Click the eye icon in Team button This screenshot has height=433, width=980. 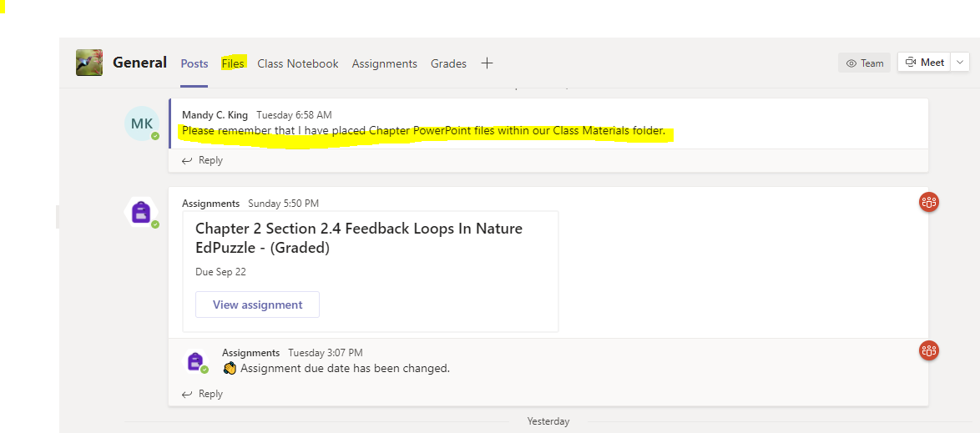[851, 63]
